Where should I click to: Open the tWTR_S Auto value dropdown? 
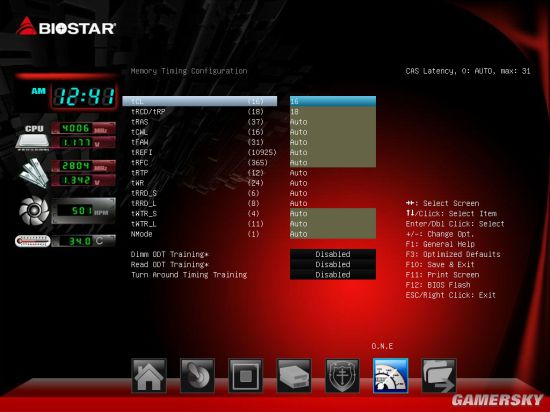pyautogui.click(x=333, y=214)
